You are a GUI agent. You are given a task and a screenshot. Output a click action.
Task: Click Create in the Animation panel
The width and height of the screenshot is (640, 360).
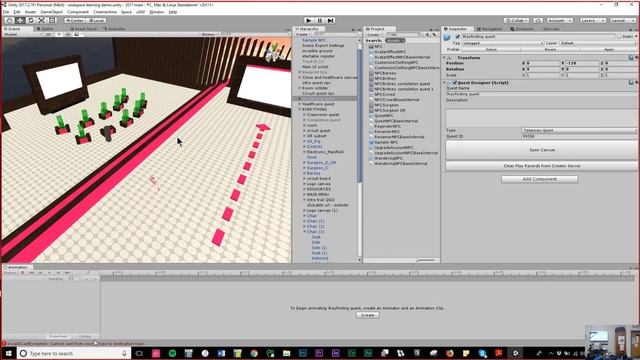pyautogui.click(x=367, y=316)
